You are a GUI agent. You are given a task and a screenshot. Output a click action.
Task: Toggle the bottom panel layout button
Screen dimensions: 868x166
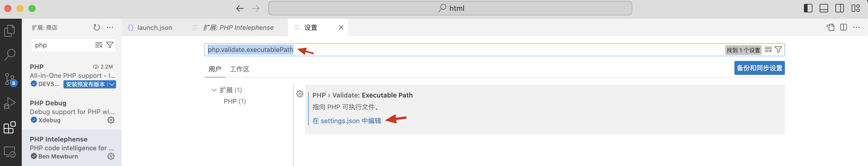824,8
